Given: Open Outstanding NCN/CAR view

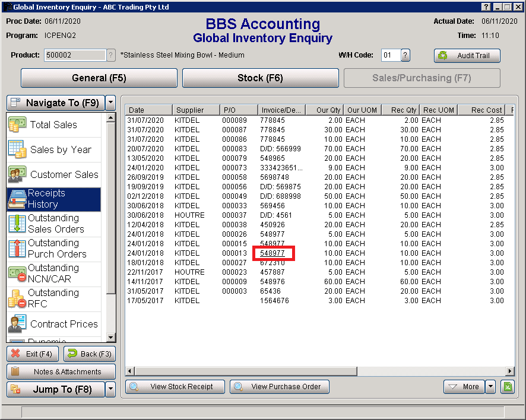Looking at the screenshot, I should coord(53,273).
